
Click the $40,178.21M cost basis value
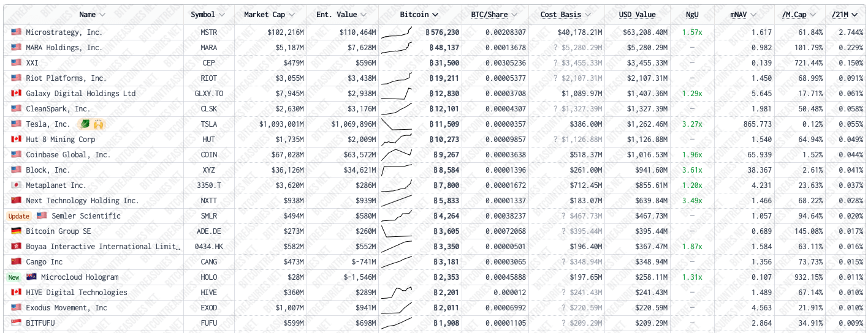click(580, 32)
